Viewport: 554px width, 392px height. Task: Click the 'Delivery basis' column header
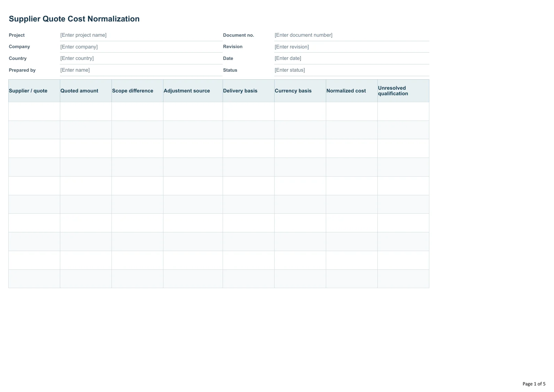click(249, 91)
